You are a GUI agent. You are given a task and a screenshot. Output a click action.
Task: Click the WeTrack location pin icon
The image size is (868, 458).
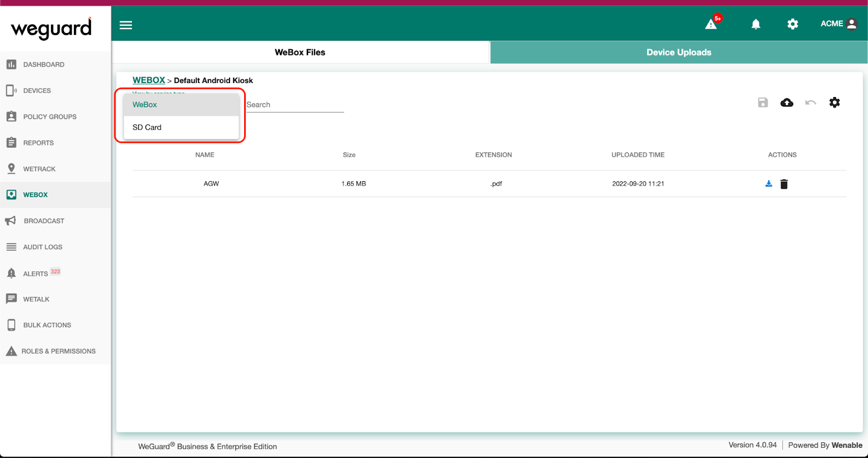11,169
